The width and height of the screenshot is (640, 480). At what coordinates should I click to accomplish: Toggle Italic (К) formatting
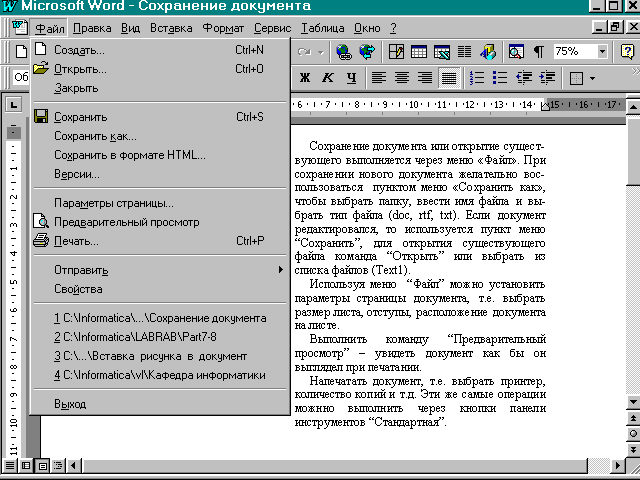tap(328, 78)
